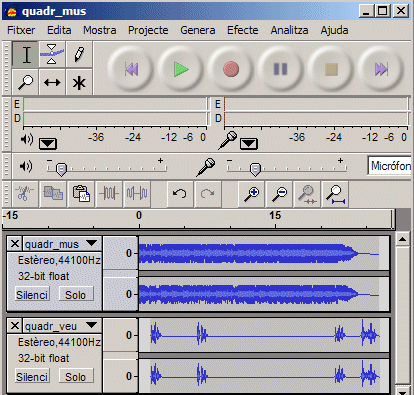The width and height of the screenshot is (414, 395).
Task: Open the quadr_mus track dropdown menu
Action: [91, 243]
